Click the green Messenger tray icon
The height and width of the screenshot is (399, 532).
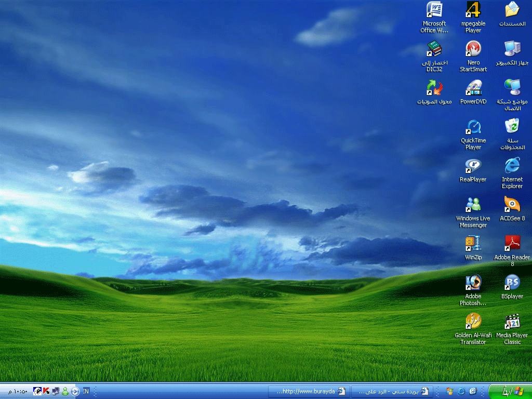(x=65, y=392)
